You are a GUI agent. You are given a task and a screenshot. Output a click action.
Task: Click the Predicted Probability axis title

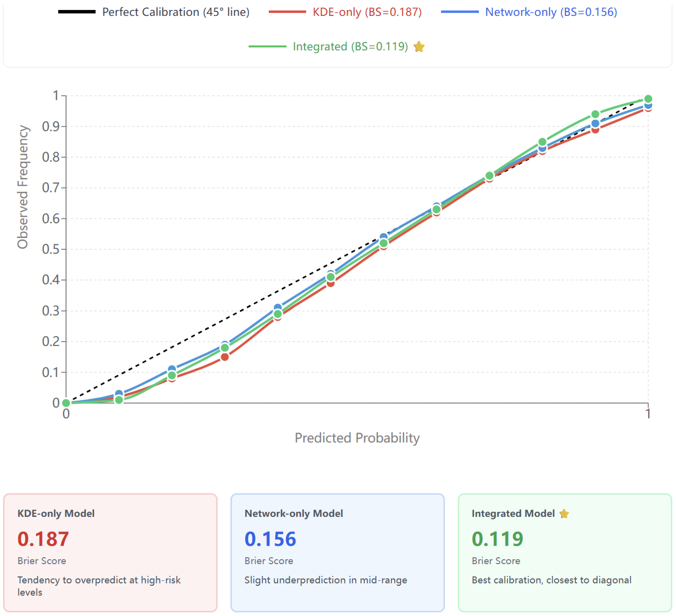click(x=357, y=438)
